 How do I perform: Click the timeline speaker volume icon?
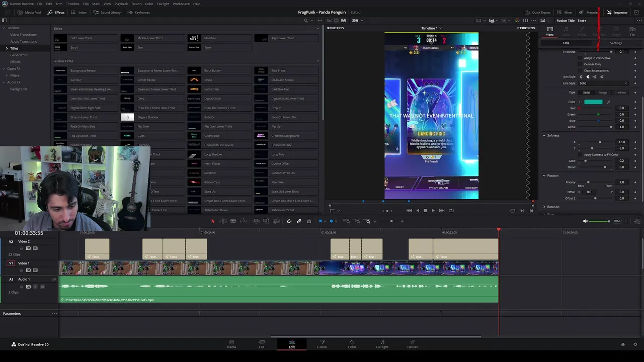(585, 221)
